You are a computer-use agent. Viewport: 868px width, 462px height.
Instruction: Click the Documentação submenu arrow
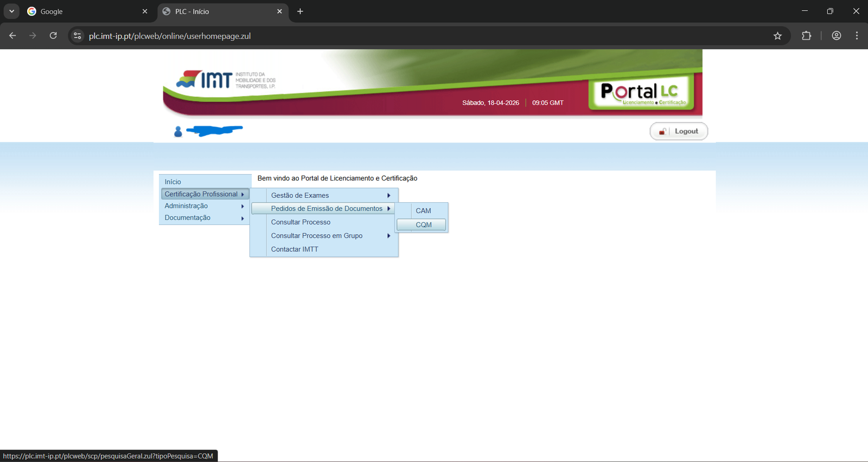point(242,218)
